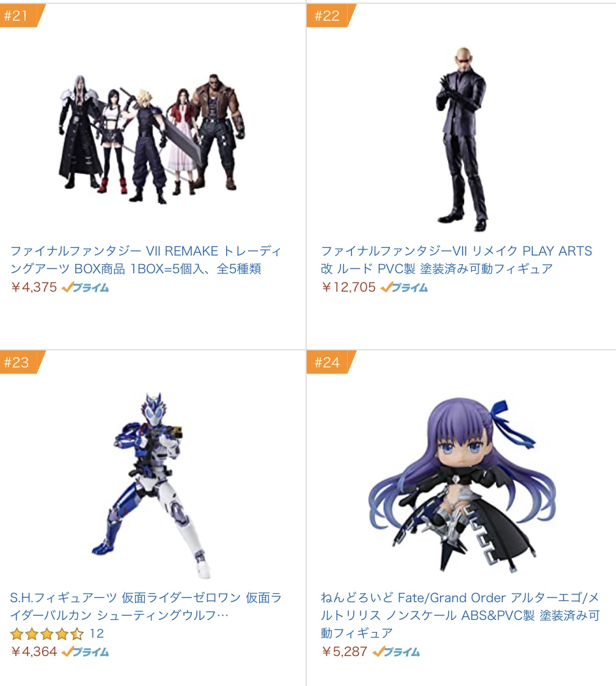Click the S.H.フィギュアーツ 仮面ライダーバルカン title link
The height and width of the screenshot is (686, 616).
(145, 607)
